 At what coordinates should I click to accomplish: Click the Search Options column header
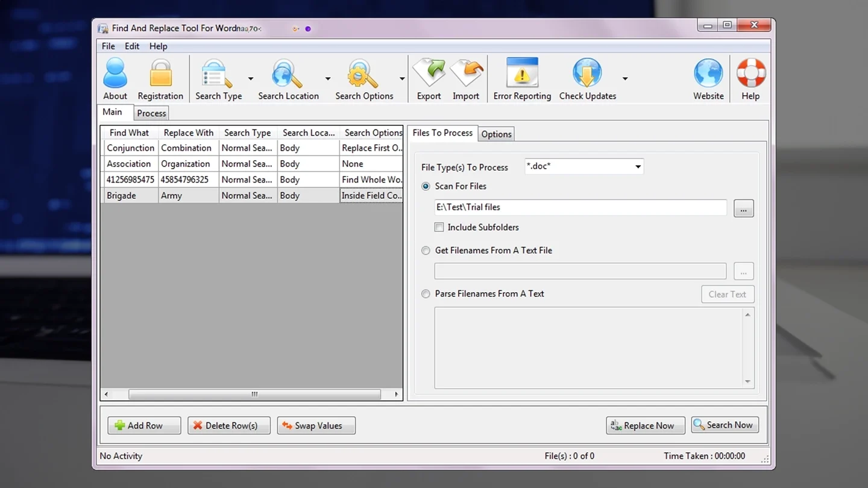pyautogui.click(x=371, y=133)
